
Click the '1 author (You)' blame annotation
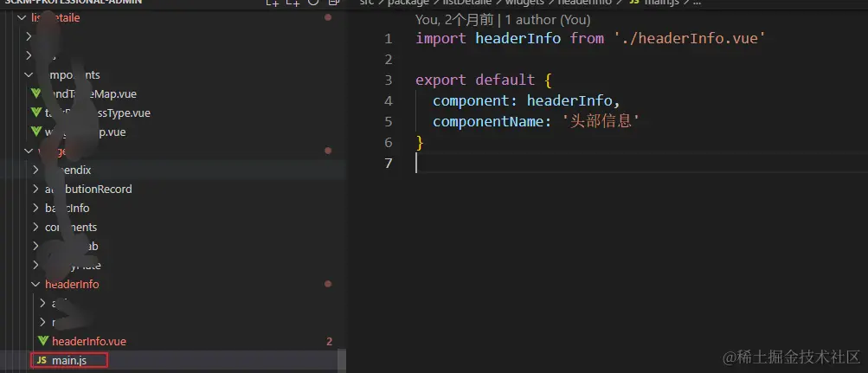click(548, 21)
